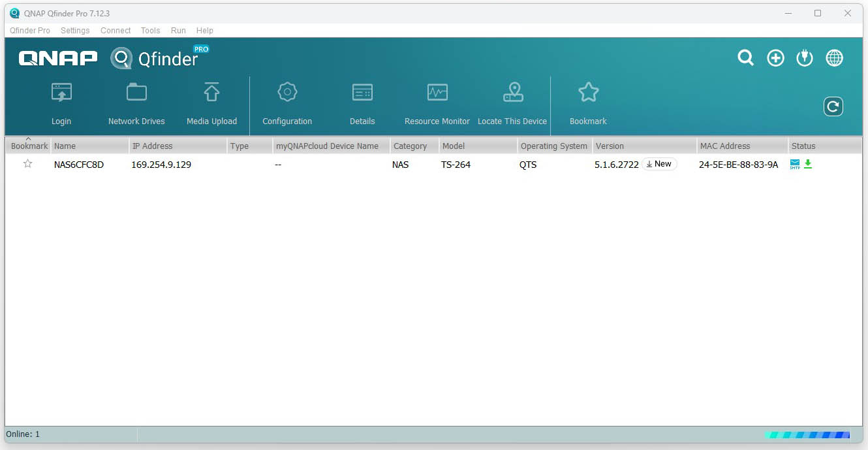
Task: Click version 5.1.6.2722 text
Action: click(617, 165)
